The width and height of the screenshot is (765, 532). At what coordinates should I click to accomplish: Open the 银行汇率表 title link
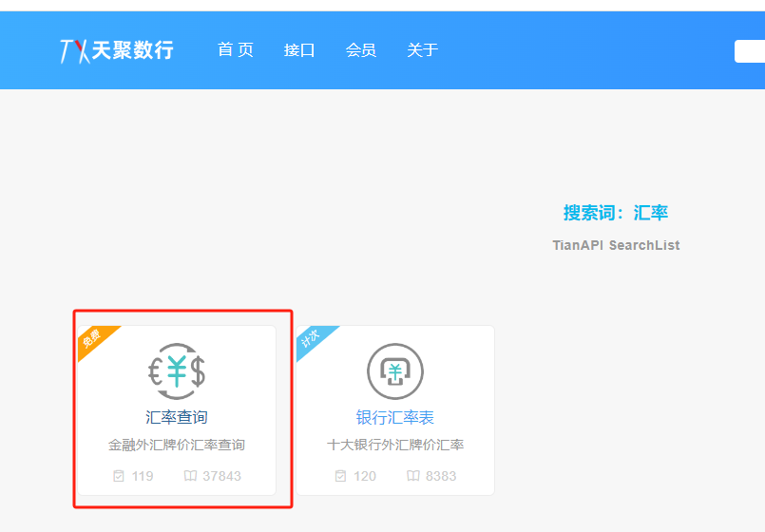(395, 417)
